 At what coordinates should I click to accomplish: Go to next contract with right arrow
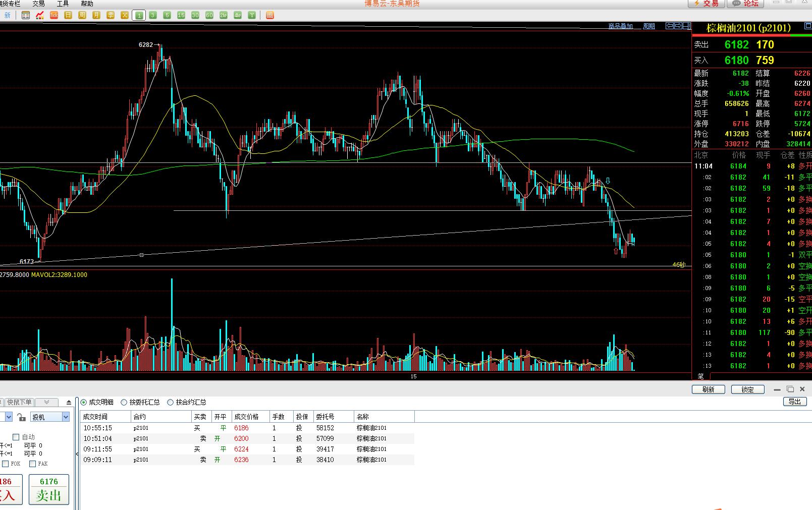pos(678,26)
